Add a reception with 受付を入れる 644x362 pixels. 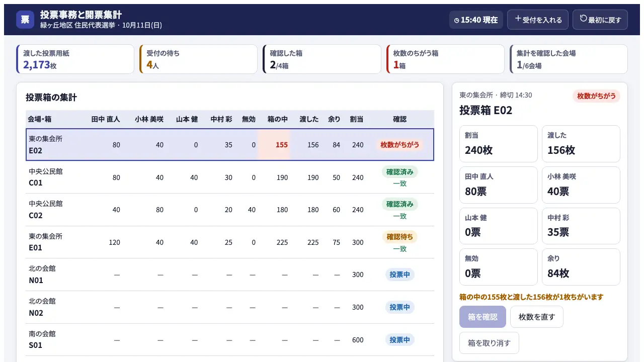tap(538, 20)
